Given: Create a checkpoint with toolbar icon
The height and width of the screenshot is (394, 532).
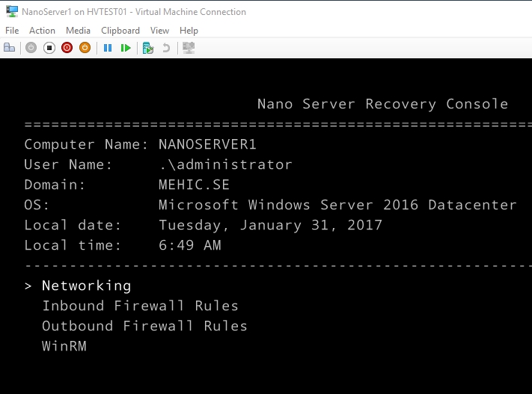Looking at the screenshot, I should [x=148, y=48].
